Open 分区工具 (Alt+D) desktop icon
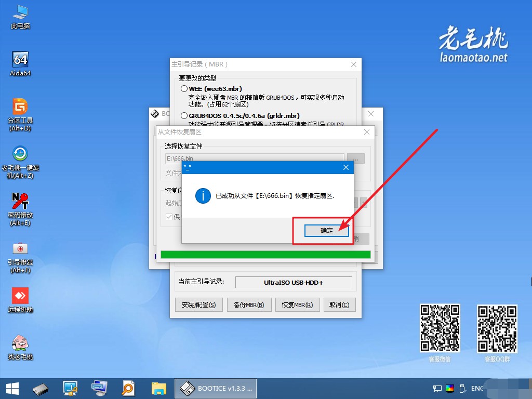532x399 pixels. 20,115
